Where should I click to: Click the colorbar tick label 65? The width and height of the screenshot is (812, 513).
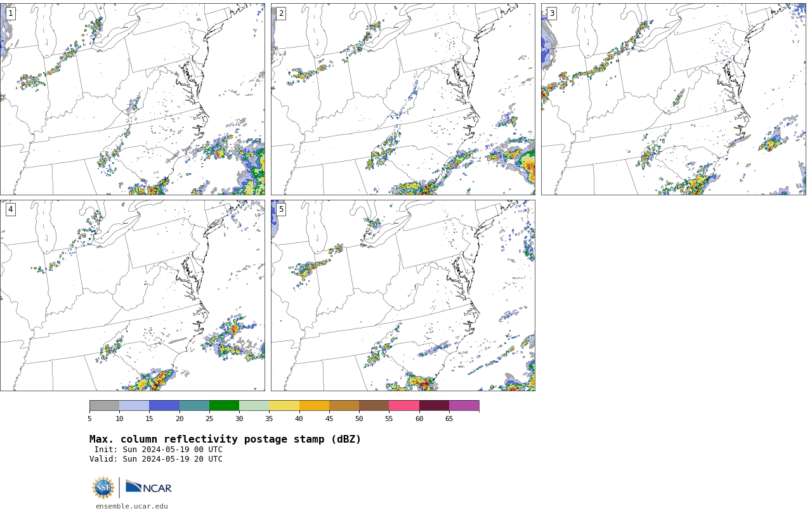click(449, 419)
